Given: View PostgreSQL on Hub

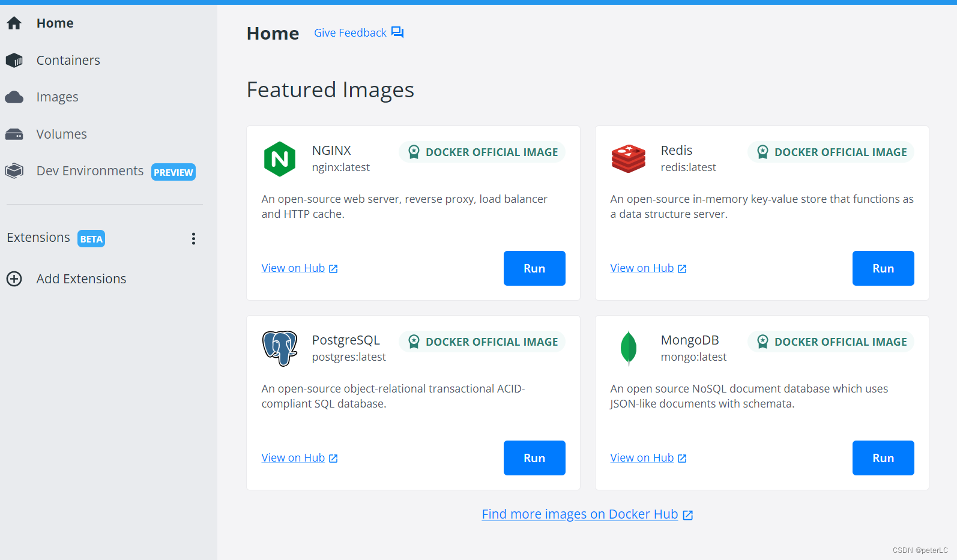Looking at the screenshot, I should [x=293, y=458].
